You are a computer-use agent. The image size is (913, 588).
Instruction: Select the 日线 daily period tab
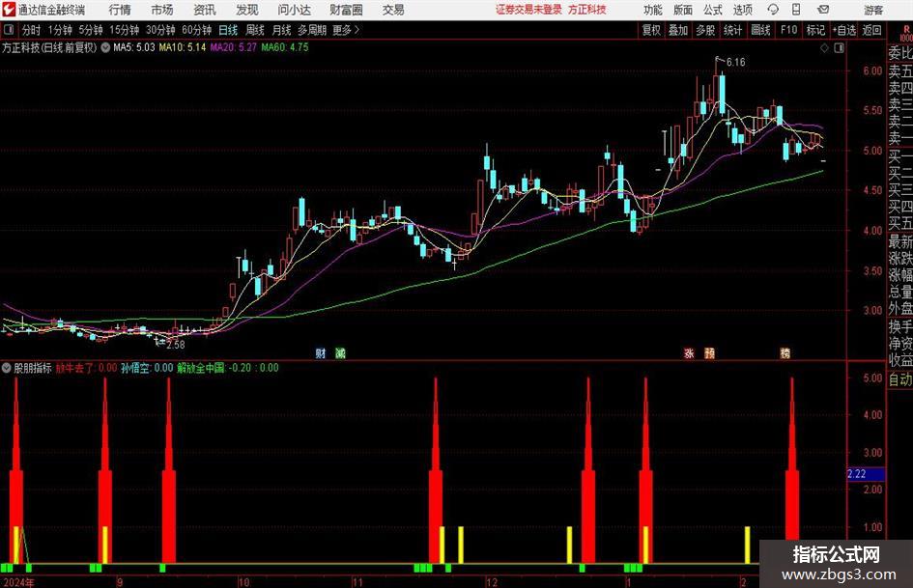[228, 30]
